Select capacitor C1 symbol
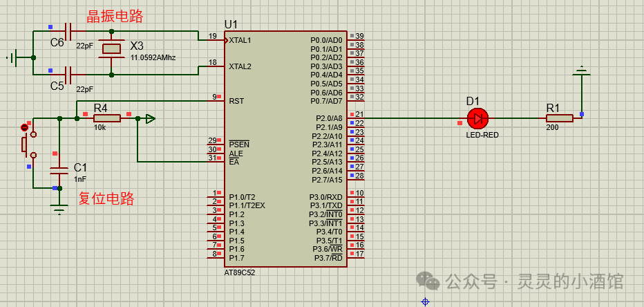Screen dimensions: 644x307 point(59,171)
